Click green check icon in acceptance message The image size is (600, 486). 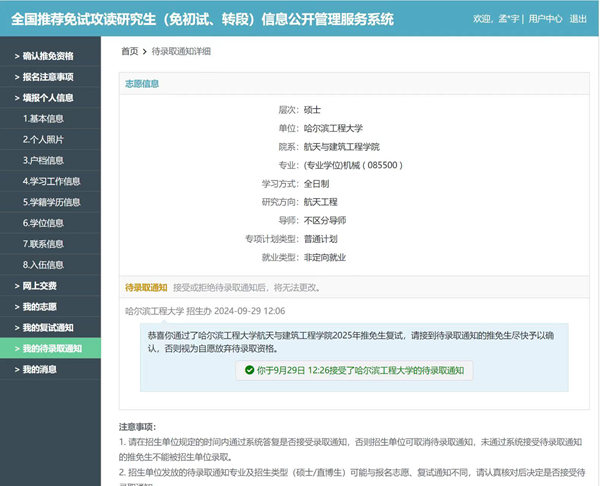coord(249,370)
